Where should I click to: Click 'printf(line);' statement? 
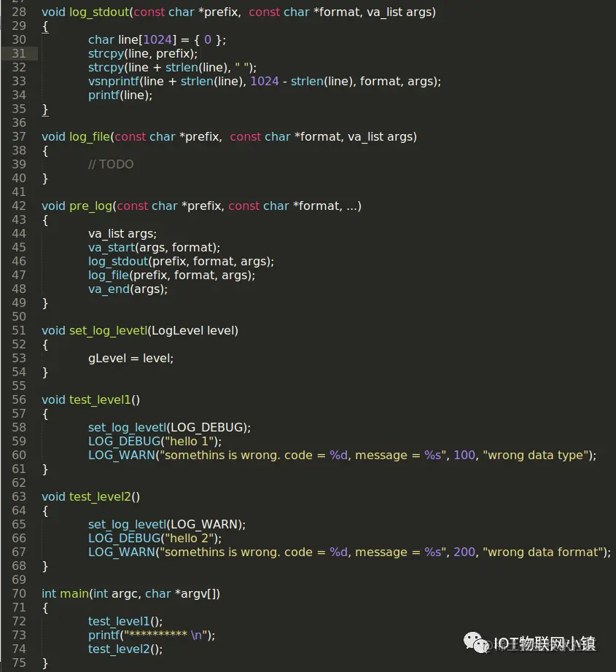point(120,95)
